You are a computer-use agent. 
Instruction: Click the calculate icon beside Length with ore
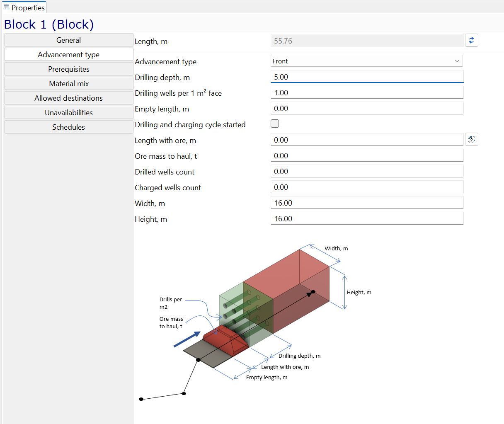471,139
